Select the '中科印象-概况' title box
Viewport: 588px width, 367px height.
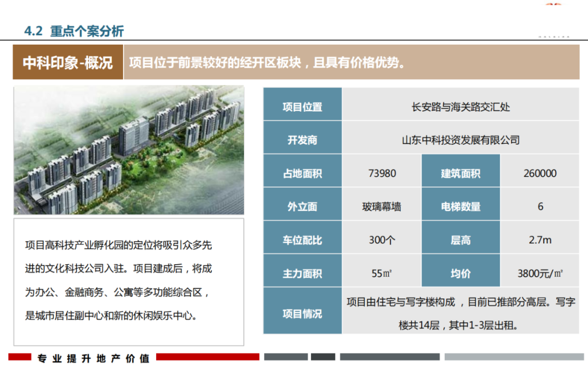[x=68, y=62]
